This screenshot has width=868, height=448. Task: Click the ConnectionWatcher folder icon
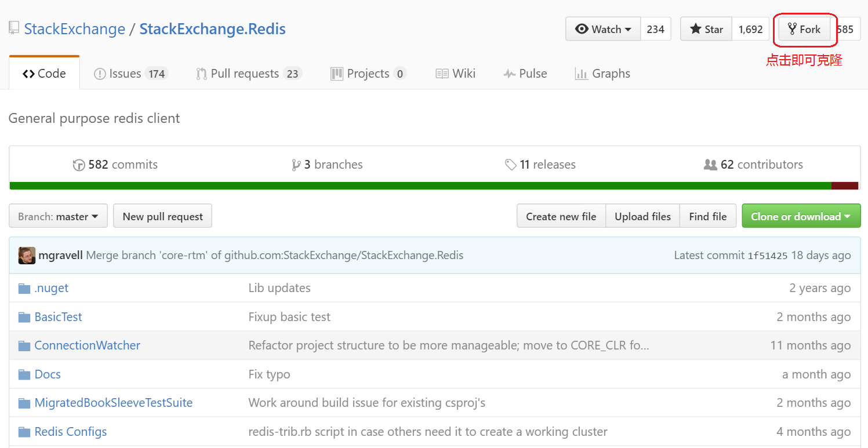pyautogui.click(x=24, y=345)
